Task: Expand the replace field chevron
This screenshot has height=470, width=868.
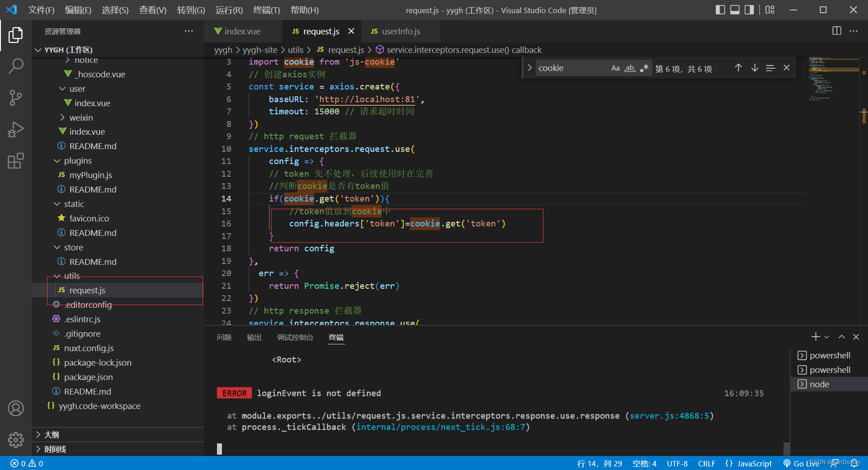Action: (x=529, y=68)
